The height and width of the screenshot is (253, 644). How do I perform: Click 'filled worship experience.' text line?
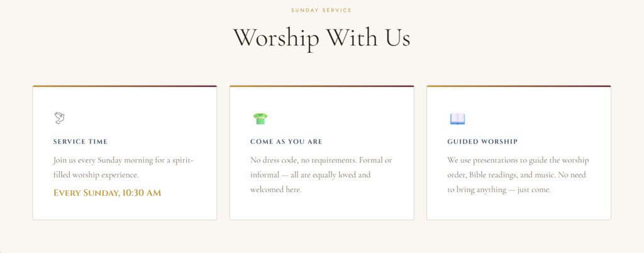[x=96, y=175]
